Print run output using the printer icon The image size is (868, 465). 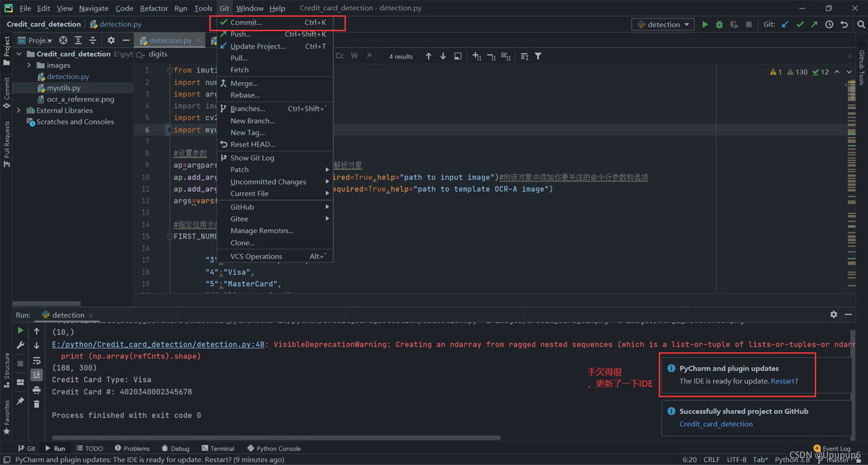36,390
